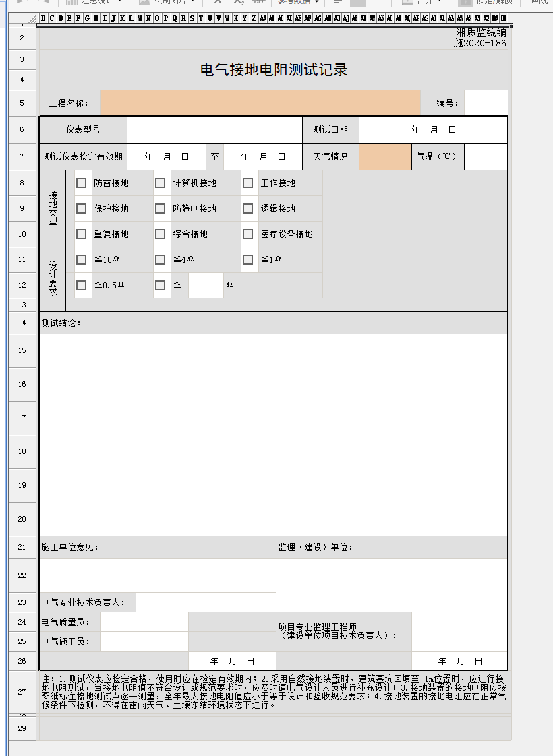Select row header 29

pyautogui.click(x=22, y=728)
